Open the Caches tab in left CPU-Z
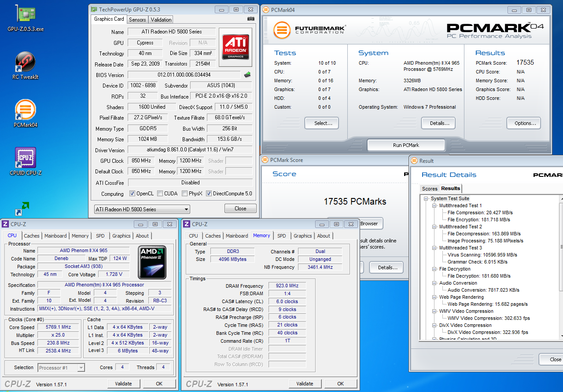The image size is (563, 392). pyautogui.click(x=32, y=236)
